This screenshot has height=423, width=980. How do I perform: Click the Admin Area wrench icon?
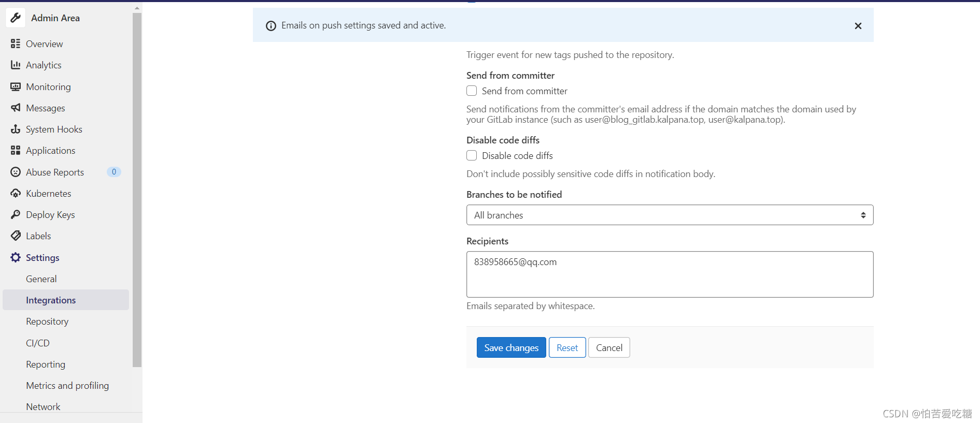click(16, 18)
